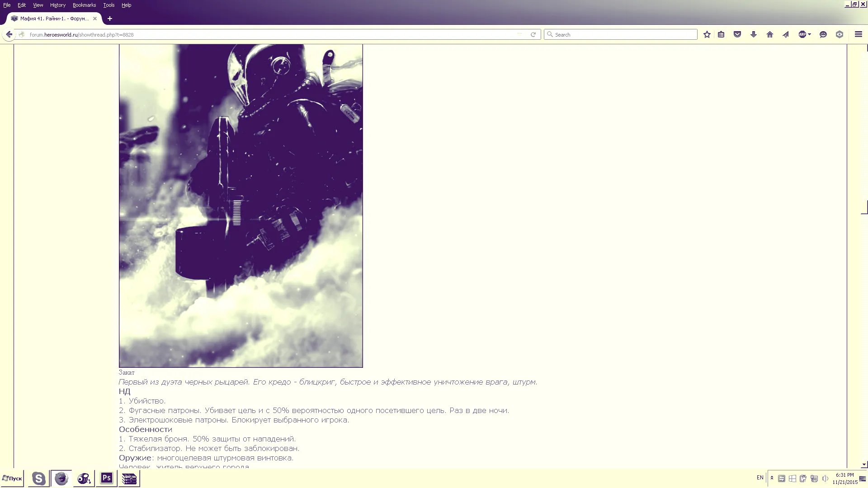This screenshot has width=868, height=488.
Task: Open the Firefox hamburger menu
Action: pyautogui.click(x=859, y=34)
